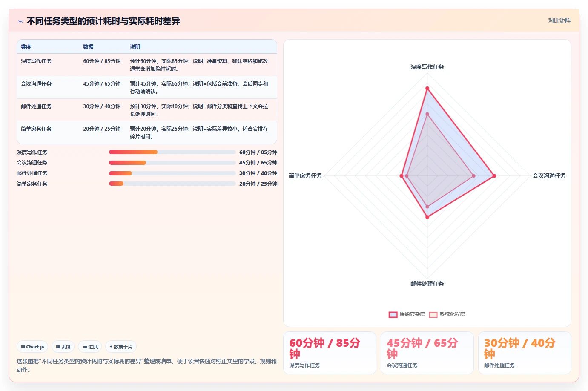Image resolution: width=588 pixels, height=391 pixels.
Task: Click radar axis label 简单家务任务
Action: point(305,175)
